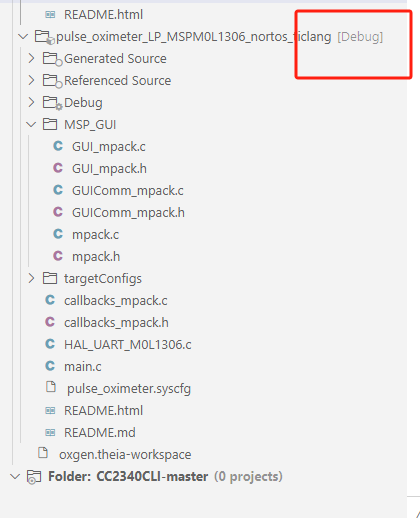The height and width of the screenshot is (518, 420).
Task: Select the targetConfigs folder name
Action: click(x=103, y=279)
